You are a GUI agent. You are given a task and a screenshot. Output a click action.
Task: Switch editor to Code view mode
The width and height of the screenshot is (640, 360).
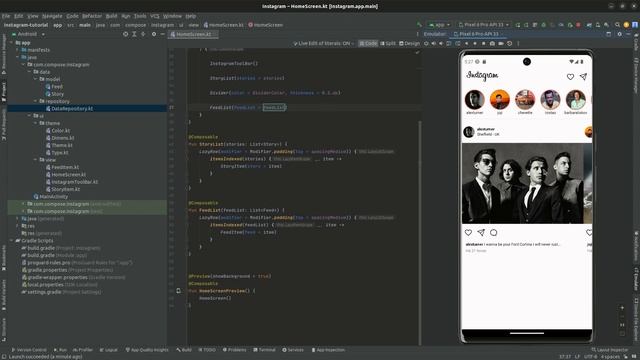368,43
